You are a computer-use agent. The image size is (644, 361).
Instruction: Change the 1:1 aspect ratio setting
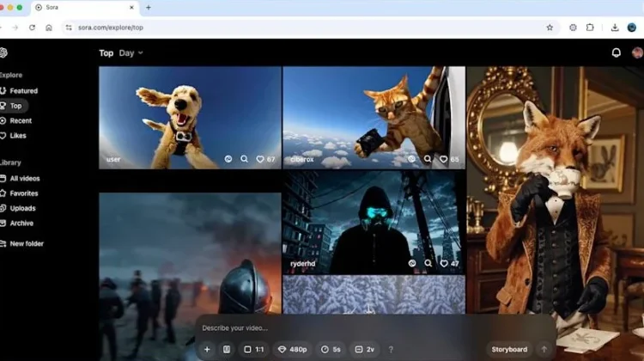(254, 349)
